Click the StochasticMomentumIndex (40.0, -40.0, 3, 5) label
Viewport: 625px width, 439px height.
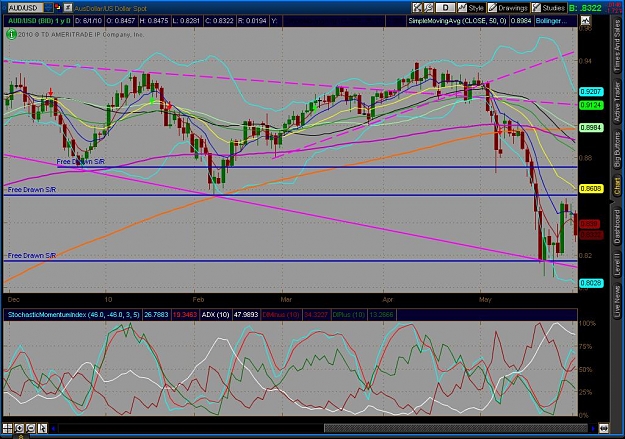tap(74, 315)
